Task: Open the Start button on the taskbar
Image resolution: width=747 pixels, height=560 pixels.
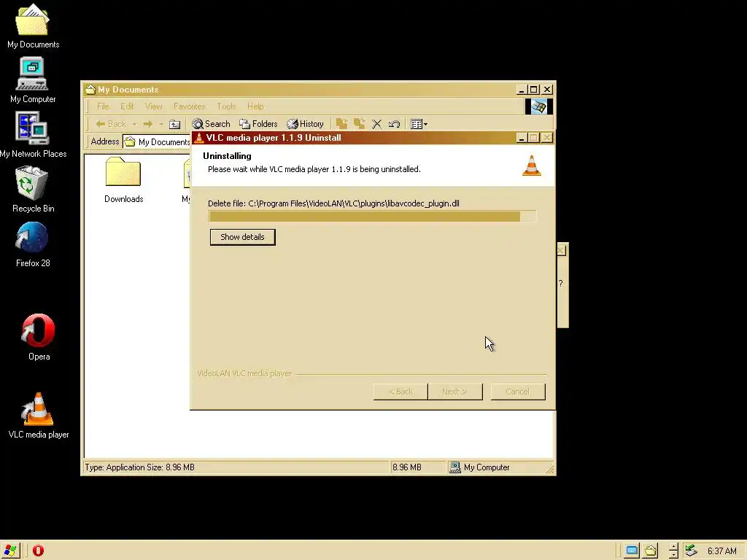Action: tap(9, 551)
